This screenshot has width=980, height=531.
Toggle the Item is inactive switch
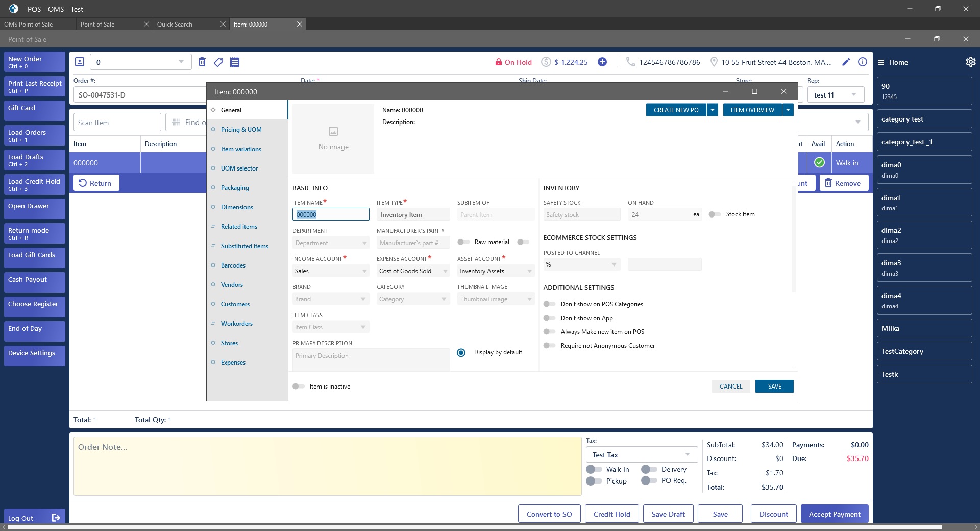298,387
